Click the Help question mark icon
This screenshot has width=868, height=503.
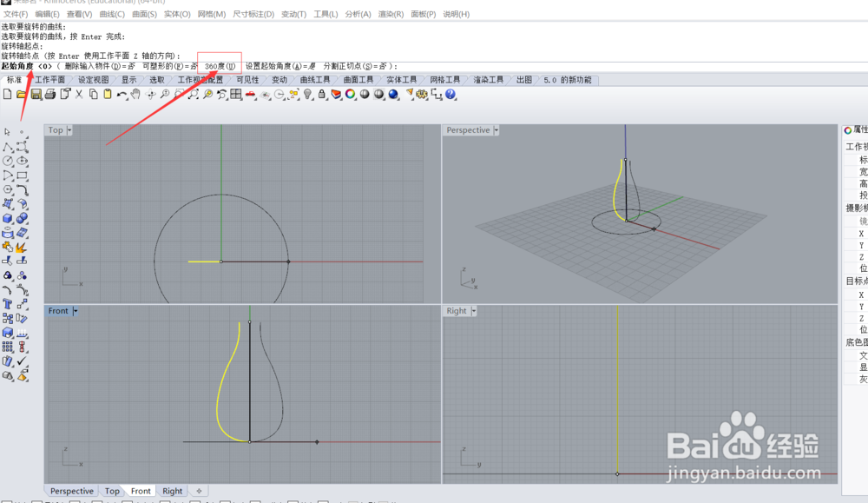coord(450,94)
